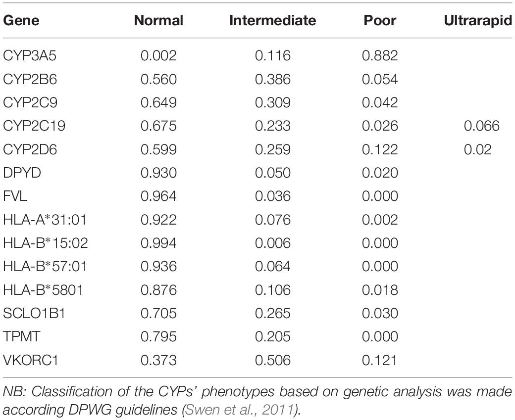This screenshot has width=515, height=420.
Task: Select the Poor column header
Action: [380, 20]
